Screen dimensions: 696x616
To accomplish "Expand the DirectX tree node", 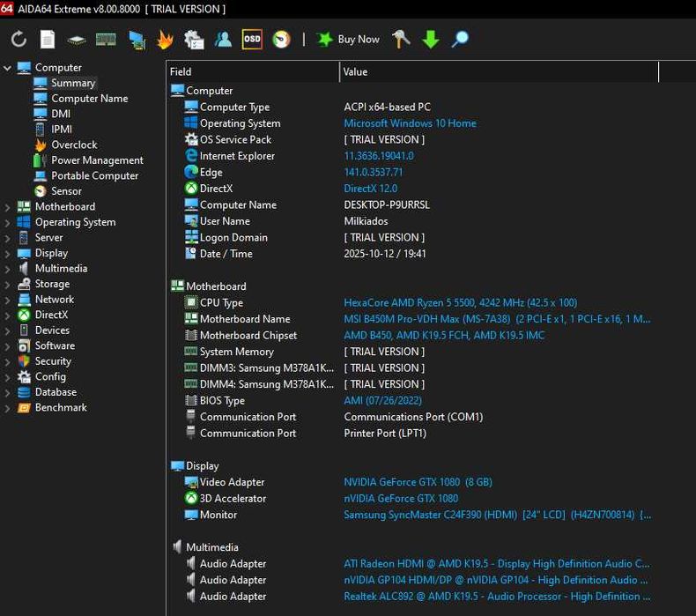I will 7,315.
